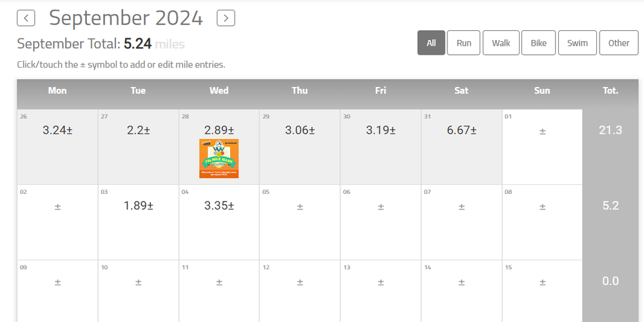This screenshot has width=644, height=322.
Task: Add miles on Sunday September 08
Action: [x=542, y=207]
